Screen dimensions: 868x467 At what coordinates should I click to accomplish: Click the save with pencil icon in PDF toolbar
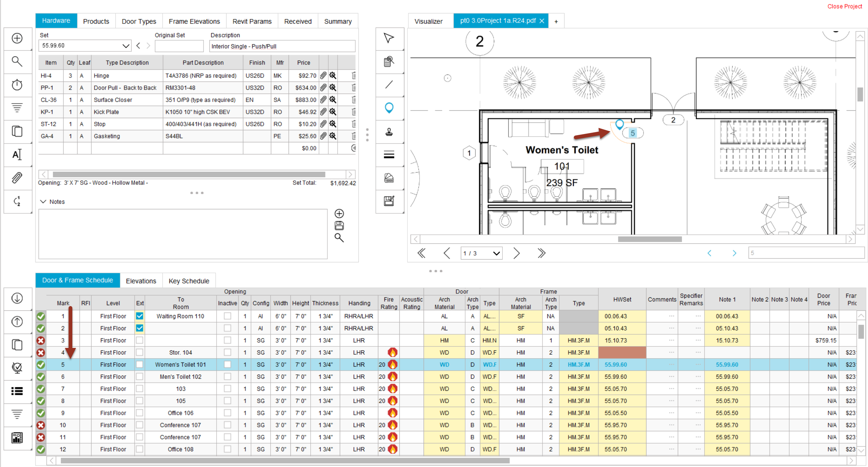(389, 201)
